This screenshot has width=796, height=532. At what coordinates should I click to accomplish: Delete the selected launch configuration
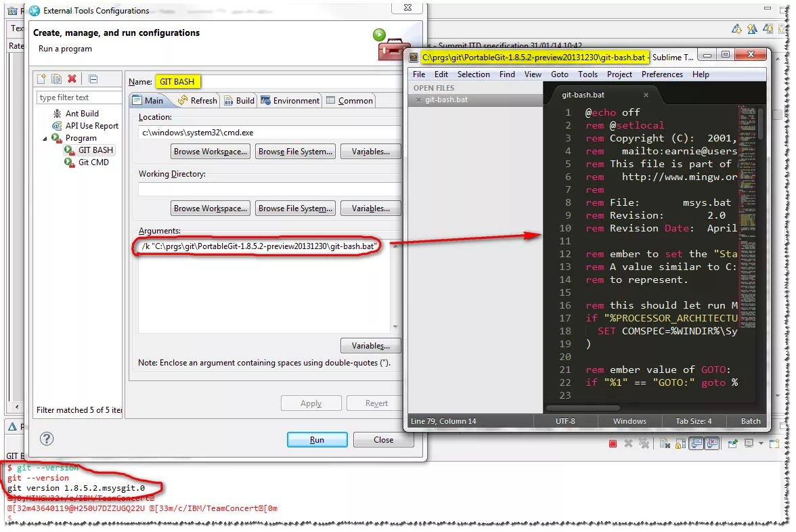pos(72,79)
